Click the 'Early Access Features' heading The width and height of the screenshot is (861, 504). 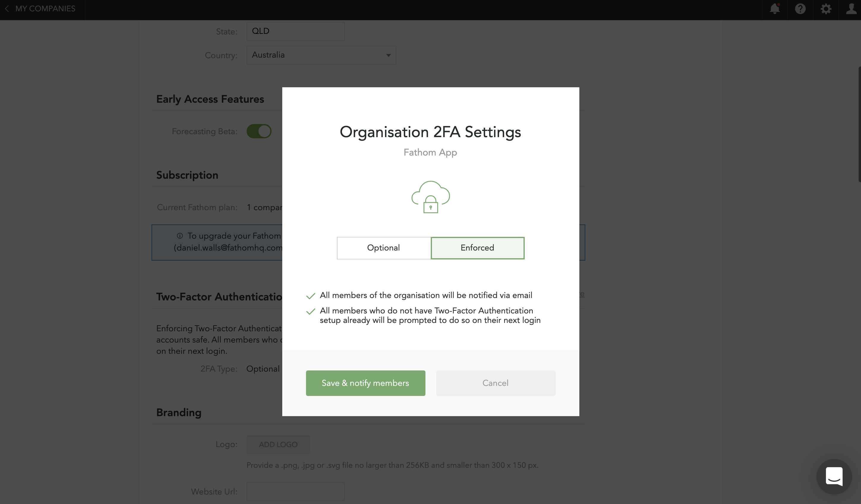click(x=210, y=99)
